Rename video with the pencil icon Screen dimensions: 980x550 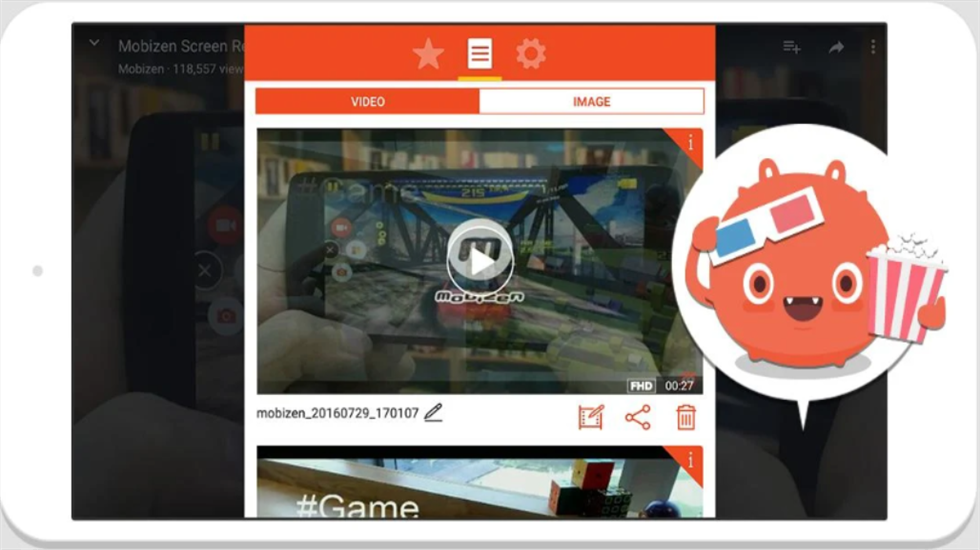(x=433, y=412)
